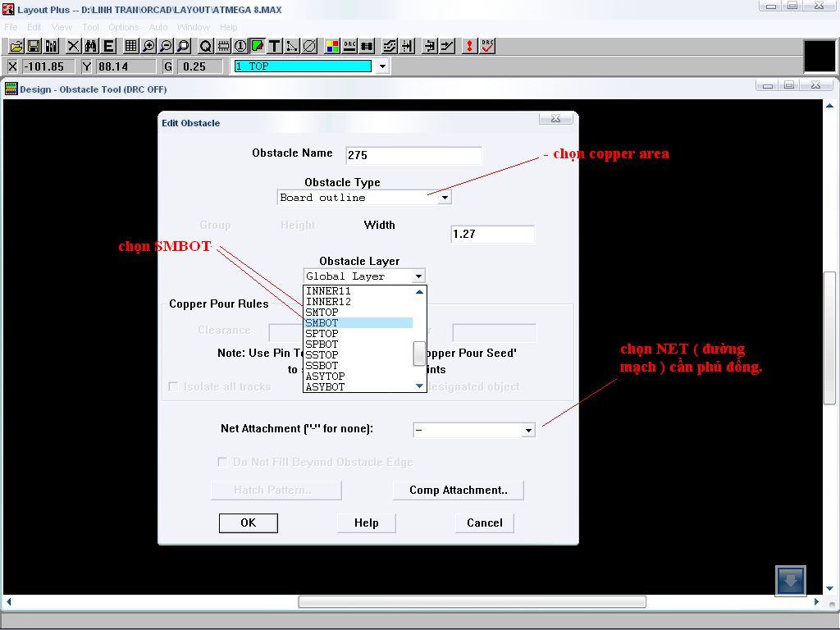Click the Add/Edit Route mode icon
The image size is (840, 630).
coord(447,47)
